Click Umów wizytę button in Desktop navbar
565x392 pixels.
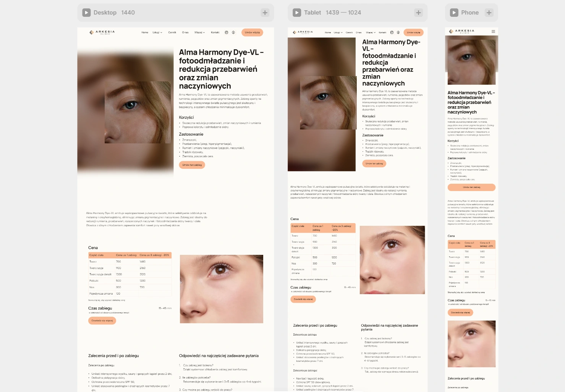coord(252,32)
